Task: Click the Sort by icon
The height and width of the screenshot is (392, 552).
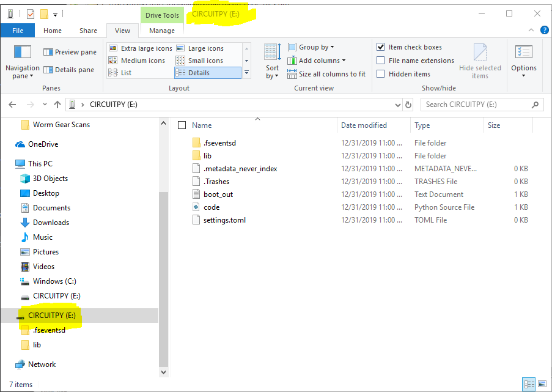Action: [x=272, y=53]
